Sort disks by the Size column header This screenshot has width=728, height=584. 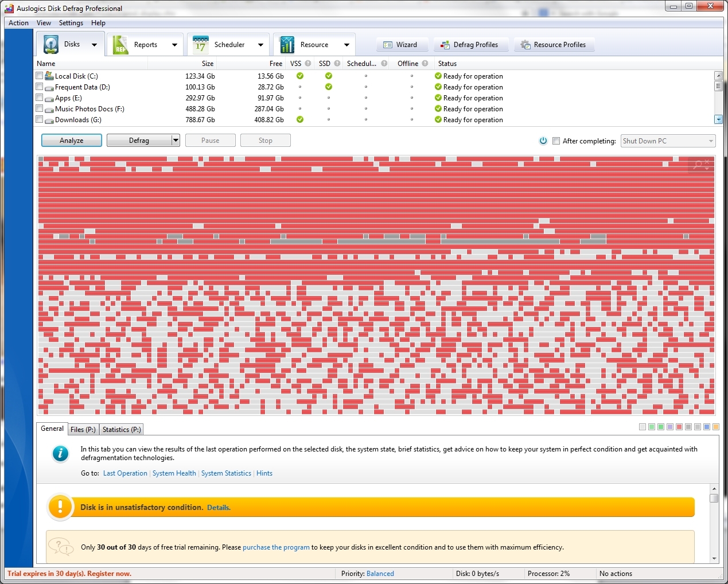coord(182,64)
